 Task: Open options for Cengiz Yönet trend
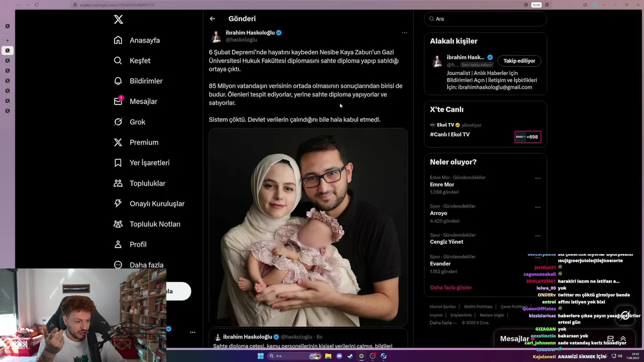[x=538, y=235]
